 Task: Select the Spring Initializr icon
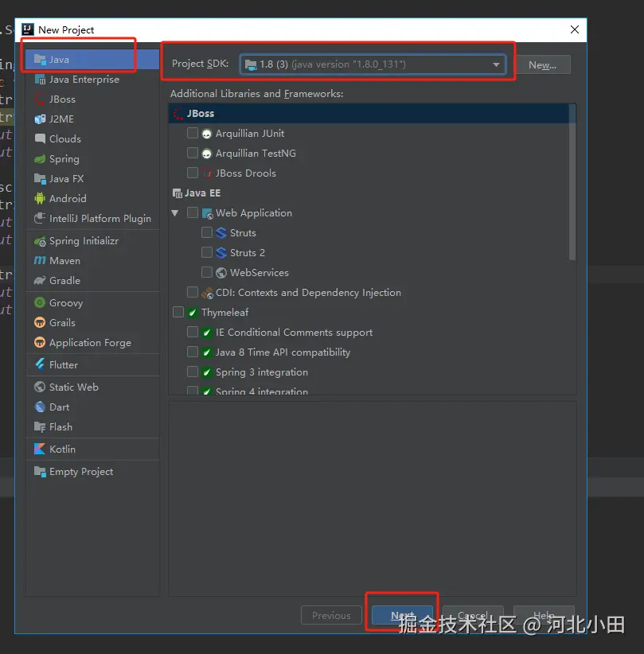pos(40,241)
